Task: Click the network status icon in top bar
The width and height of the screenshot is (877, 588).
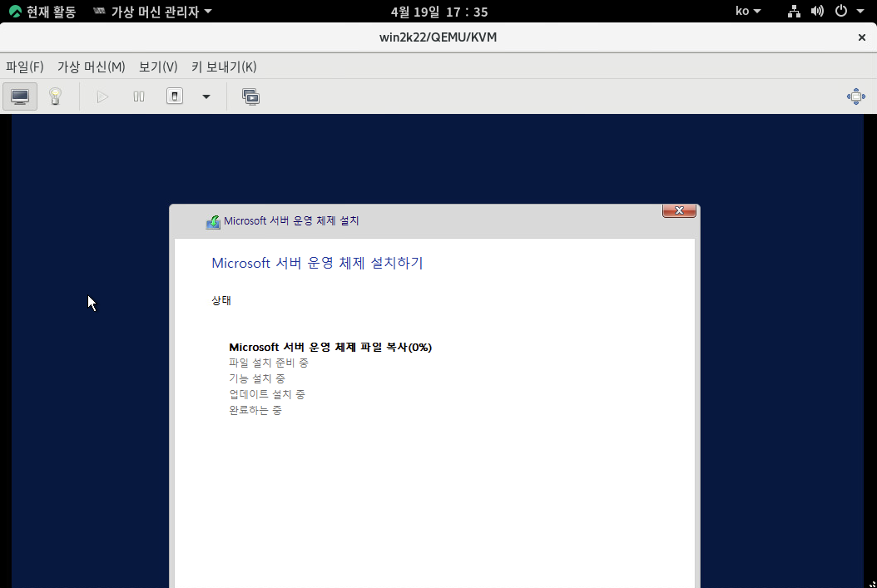Action: point(794,11)
